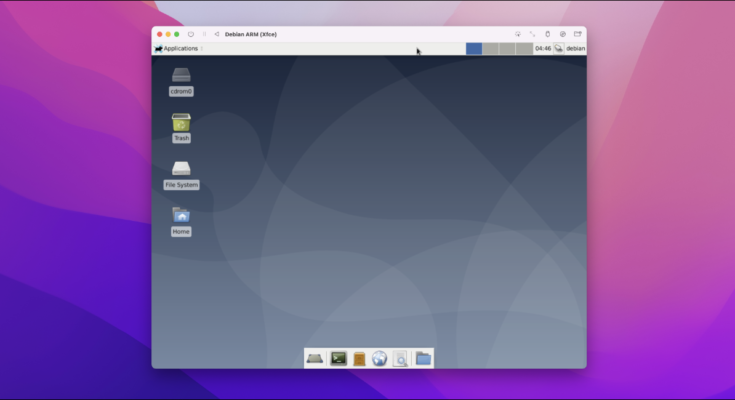Select the Trash icon on the desktop
The width and height of the screenshot is (735, 400).
pyautogui.click(x=181, y=123)
